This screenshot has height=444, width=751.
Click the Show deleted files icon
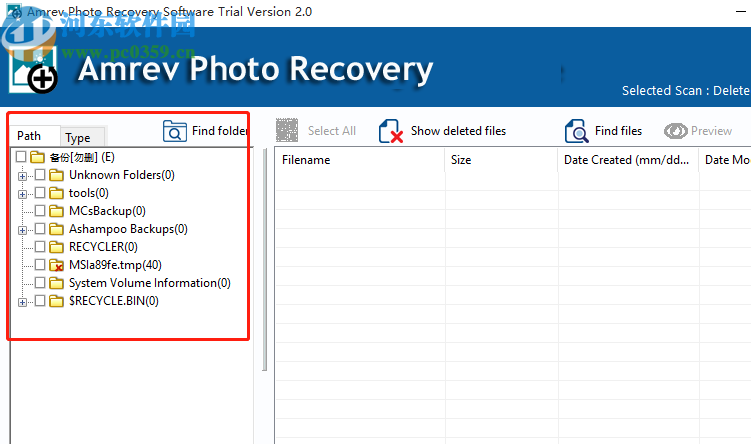pos(390,131)
